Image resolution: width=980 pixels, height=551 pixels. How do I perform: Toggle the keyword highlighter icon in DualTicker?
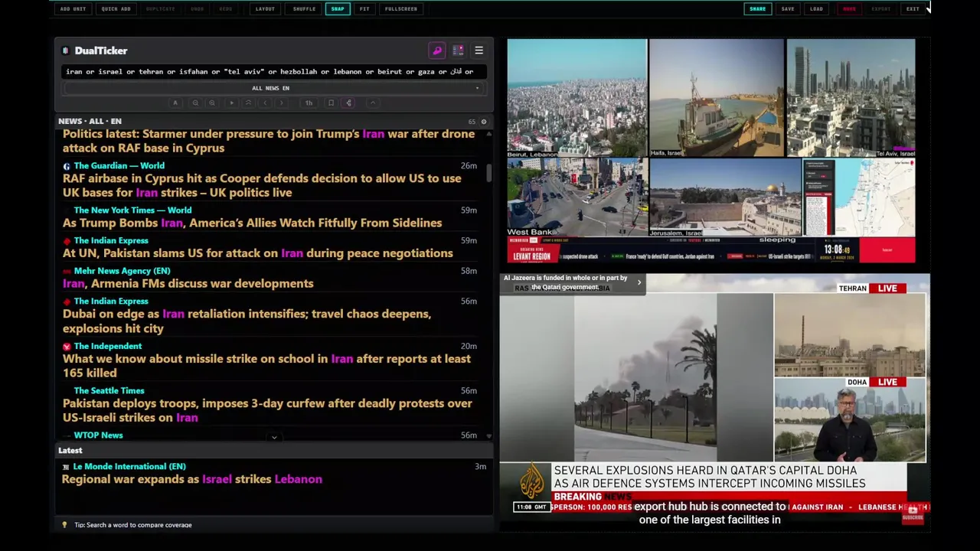point(437,51)
